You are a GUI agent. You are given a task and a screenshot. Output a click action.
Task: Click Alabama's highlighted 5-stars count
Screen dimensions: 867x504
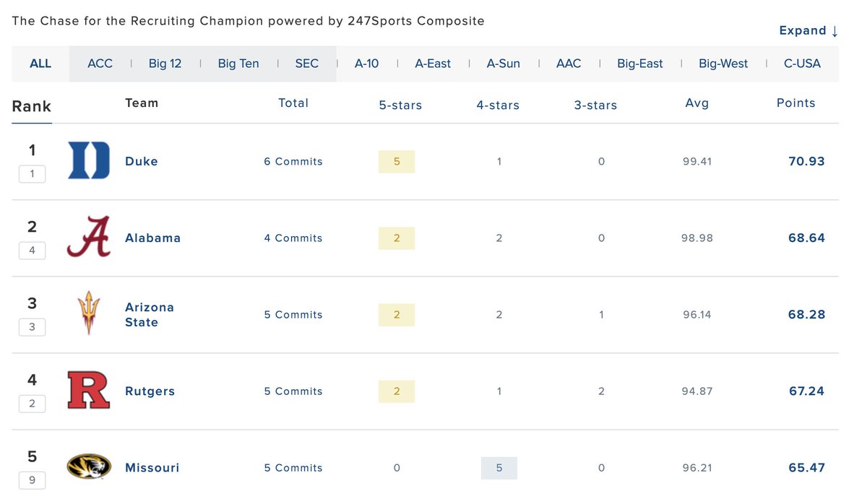[397, 238]
